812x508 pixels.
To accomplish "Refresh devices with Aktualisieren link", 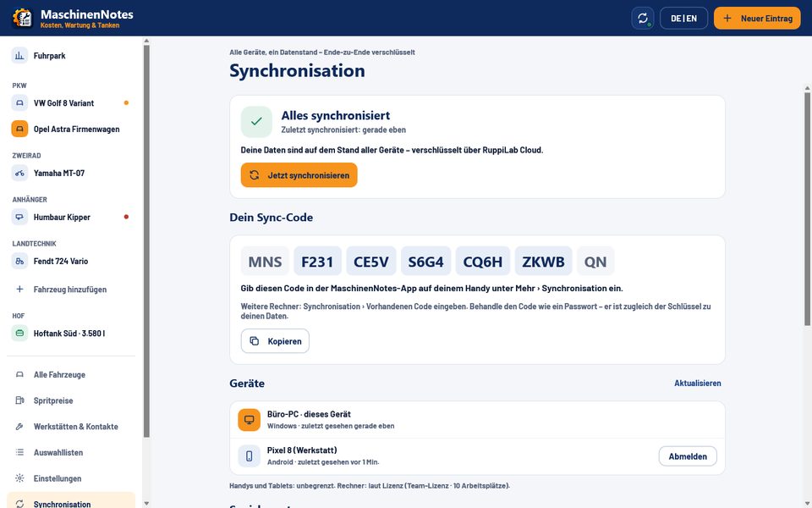I will point(698,383).
